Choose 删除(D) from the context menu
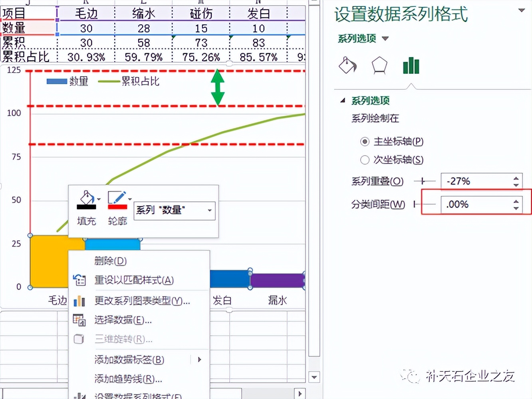Image resolution: width=532 pixels, height=399 pixels. point(110,261)
